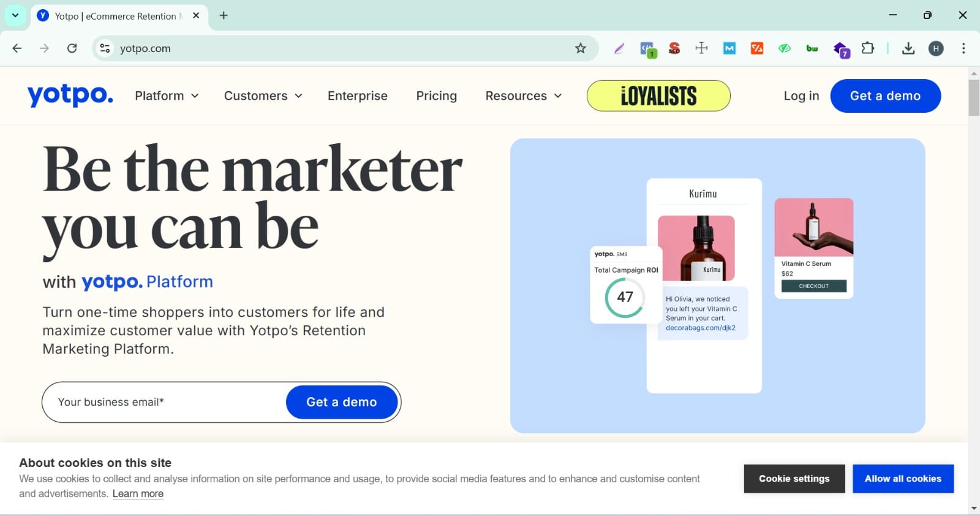The height and width of the screenshot is (516, 980).
Task: Click the yotpo logo in header
Action: coord(70,95)
